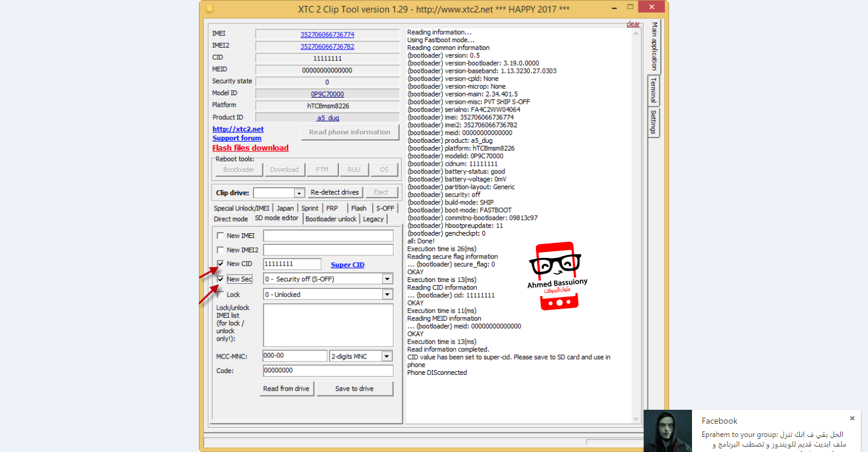The width and height of the screenshot is (868, 452).
Task: Click the Security state value 0
Action: click(327, 82)
